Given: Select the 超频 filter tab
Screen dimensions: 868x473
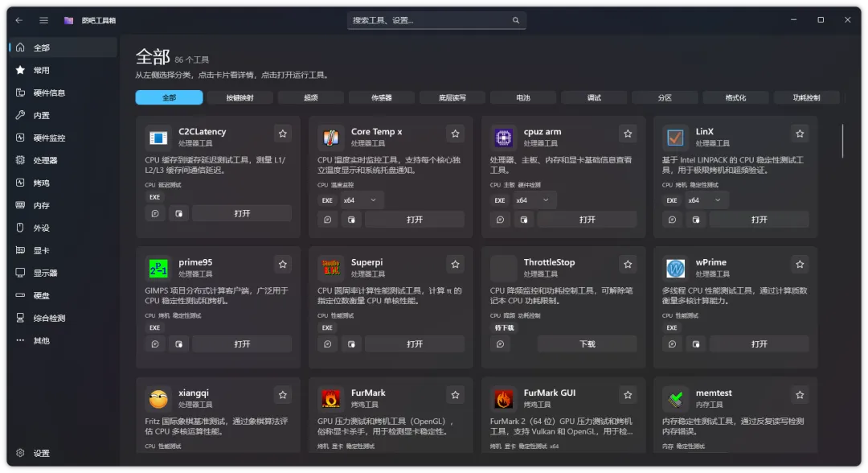Looking at the screenshot, I should (310, 97).
